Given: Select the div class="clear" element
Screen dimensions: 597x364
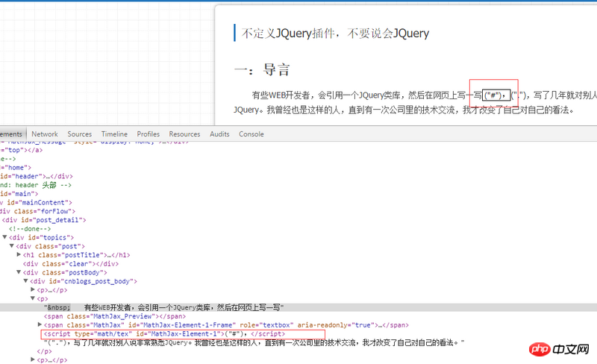Looking at the screenshot, I should (71, 263).
